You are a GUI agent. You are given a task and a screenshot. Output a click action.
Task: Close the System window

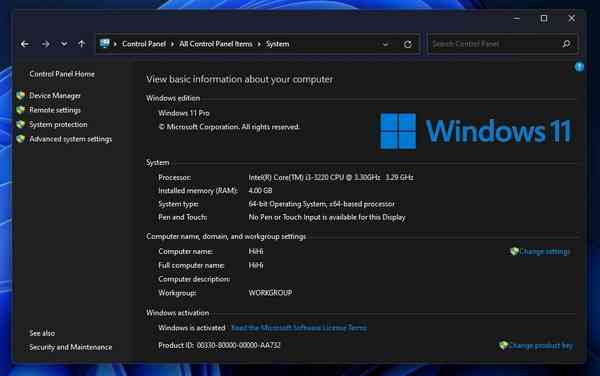(572, 18)
